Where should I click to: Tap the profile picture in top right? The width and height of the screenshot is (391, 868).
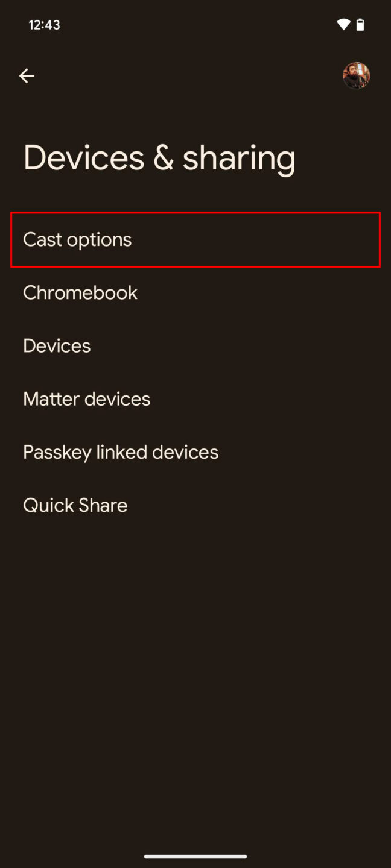[x=356, y=75]
